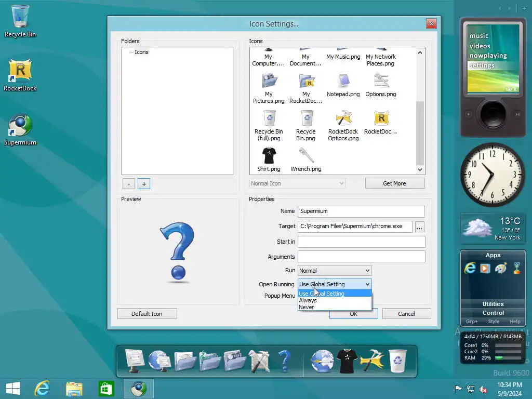Viewport: 532px width, 399px height.
Task: Click the Icons list scroll down arrow
Action: pos(420,170)
